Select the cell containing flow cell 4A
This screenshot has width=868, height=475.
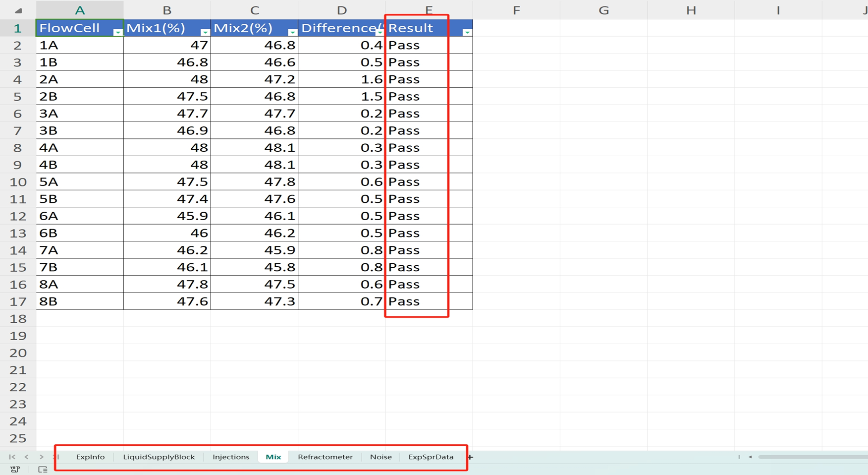point(79,148)
